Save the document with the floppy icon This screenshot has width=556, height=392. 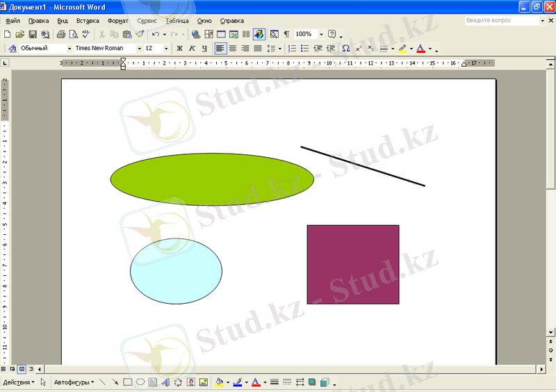(x=33, y=35)
